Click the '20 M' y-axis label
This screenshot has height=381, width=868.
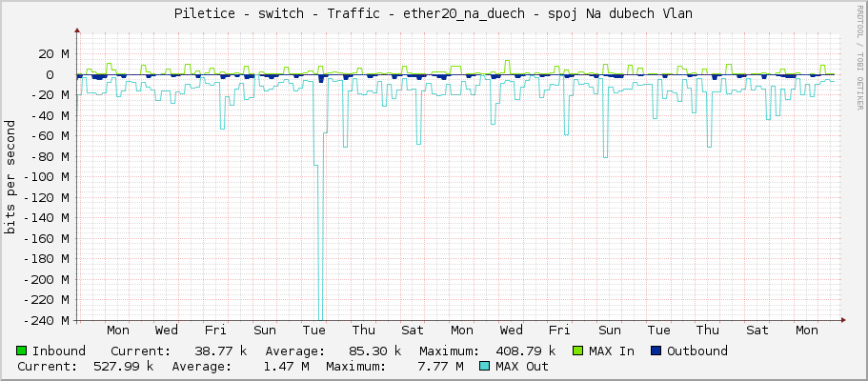point(53,53)
